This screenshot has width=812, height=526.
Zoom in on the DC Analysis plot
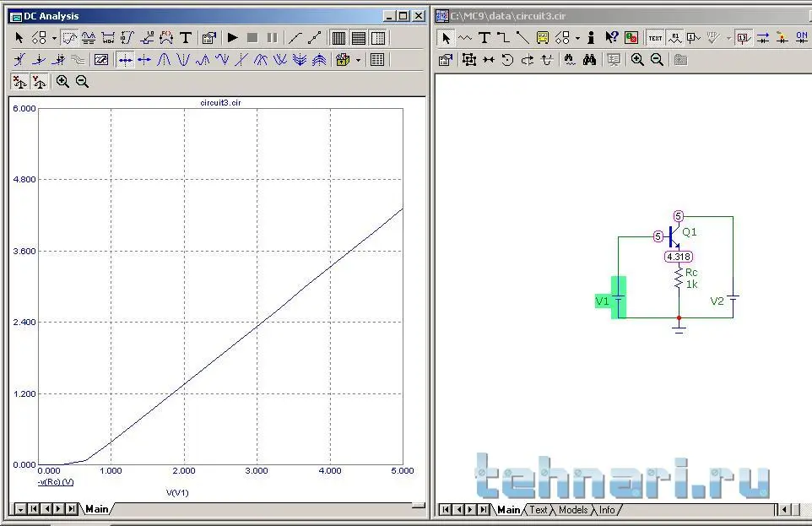coord(62,82)
